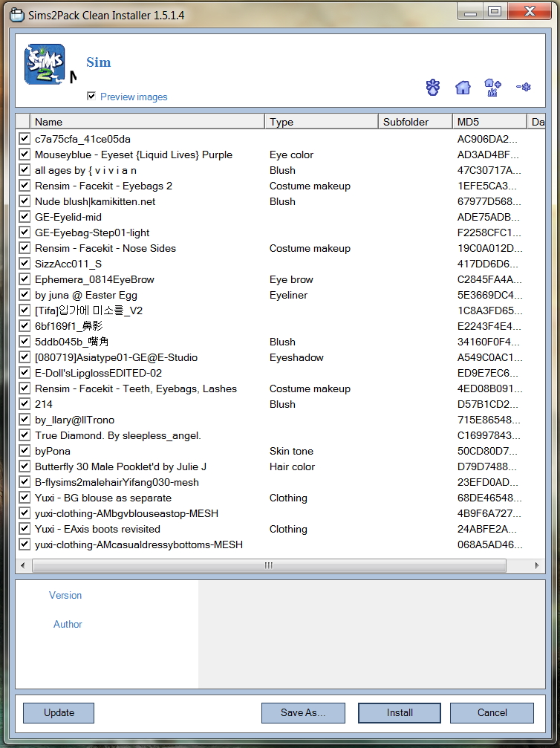Click the left arrow of horizontal scrollbar

[22, 565]
